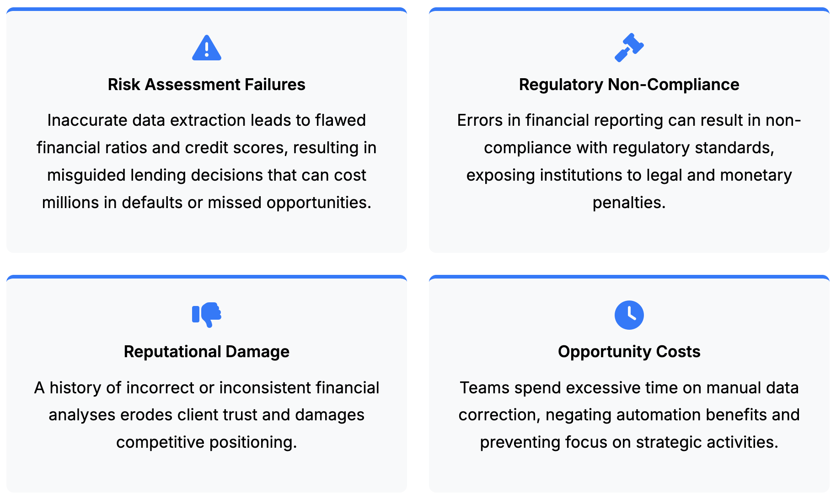The width and height of the screenshot is (836, 504).
Task: Click the line starting "Inaccurate data extraction"
Action: [x=207, y=120]
